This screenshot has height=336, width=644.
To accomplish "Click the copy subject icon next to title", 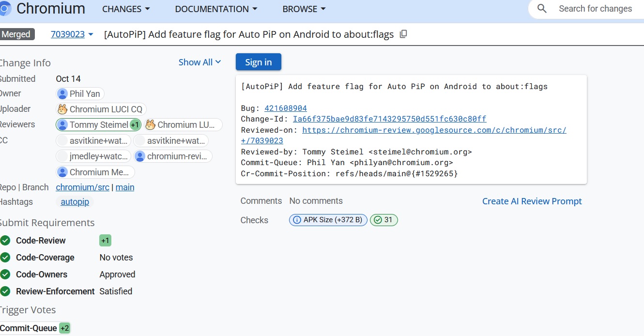I will pyautogui.click(x=403, y=34).
